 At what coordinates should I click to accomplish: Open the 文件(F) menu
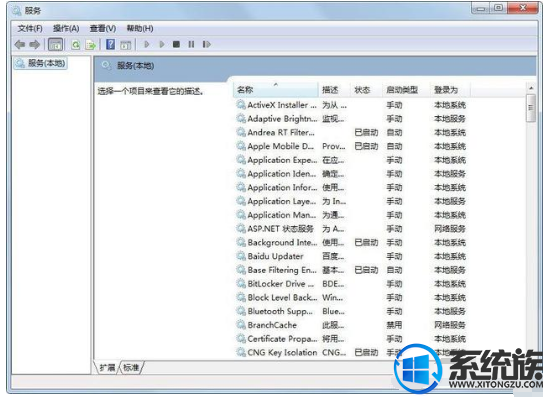coord(30,28)
